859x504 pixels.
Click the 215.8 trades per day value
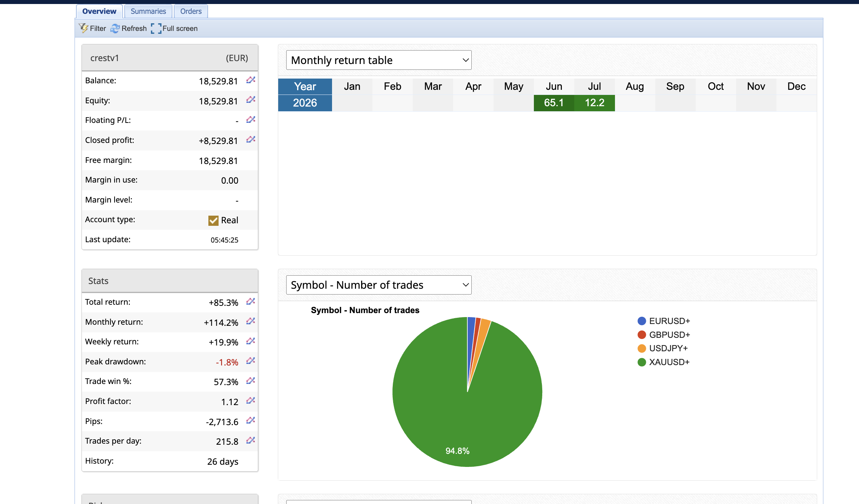(x=227, y=441)
